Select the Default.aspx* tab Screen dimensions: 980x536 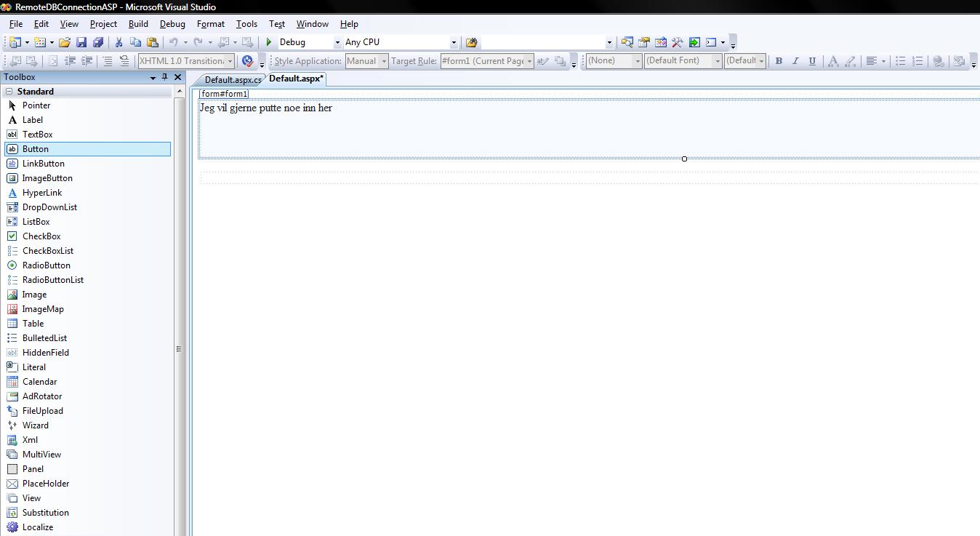point(296,79)
